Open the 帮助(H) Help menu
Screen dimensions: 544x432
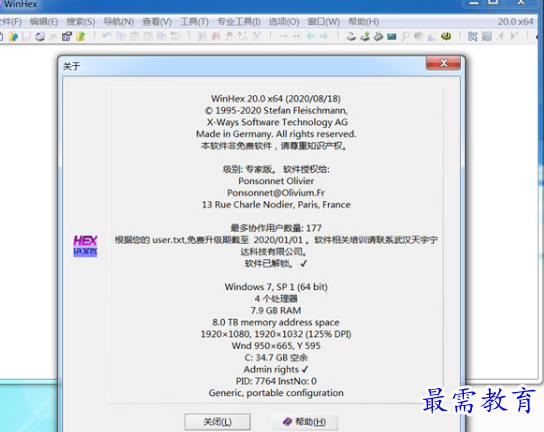click(x=363, y=22)
